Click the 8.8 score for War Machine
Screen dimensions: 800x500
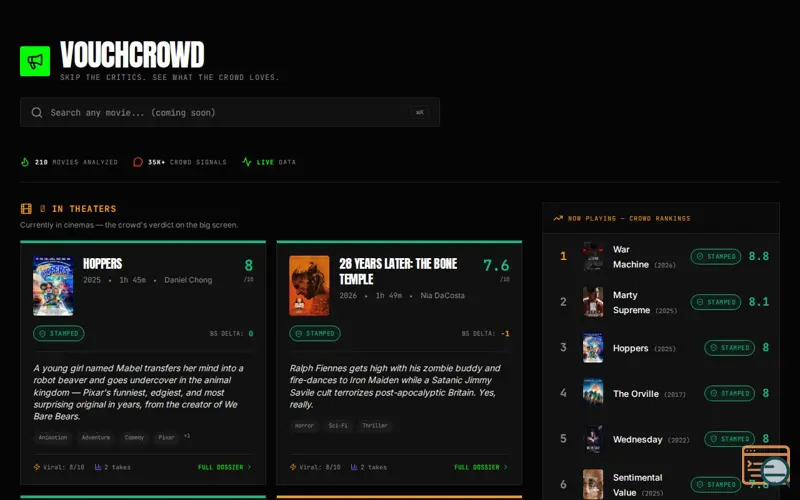[759, 257]
